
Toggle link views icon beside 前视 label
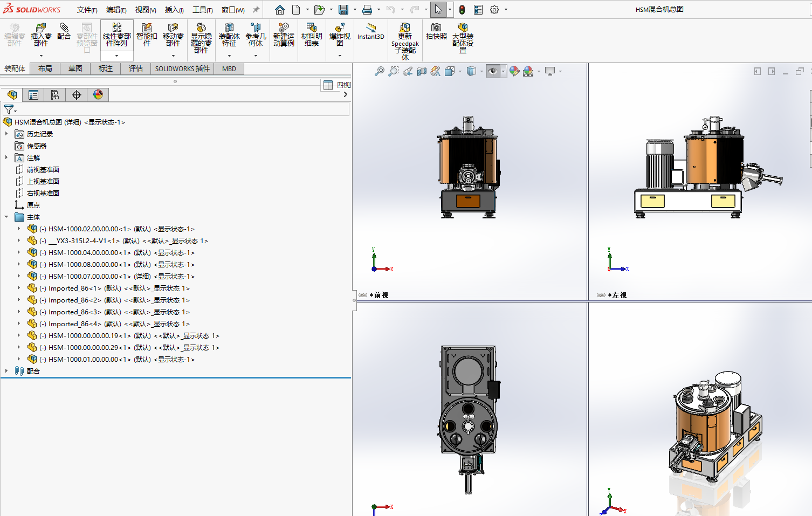coord(363,295)
